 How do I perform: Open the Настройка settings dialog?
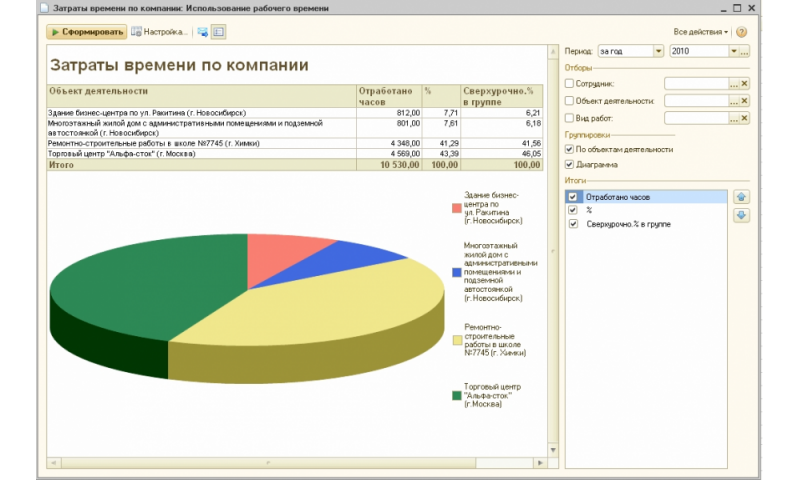[x=159, y=32]
